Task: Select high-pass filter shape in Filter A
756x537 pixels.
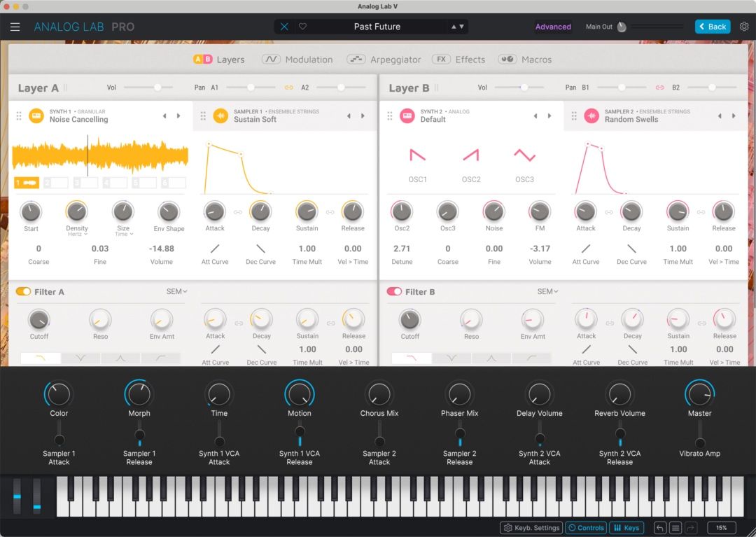Action: pos(160,358)
